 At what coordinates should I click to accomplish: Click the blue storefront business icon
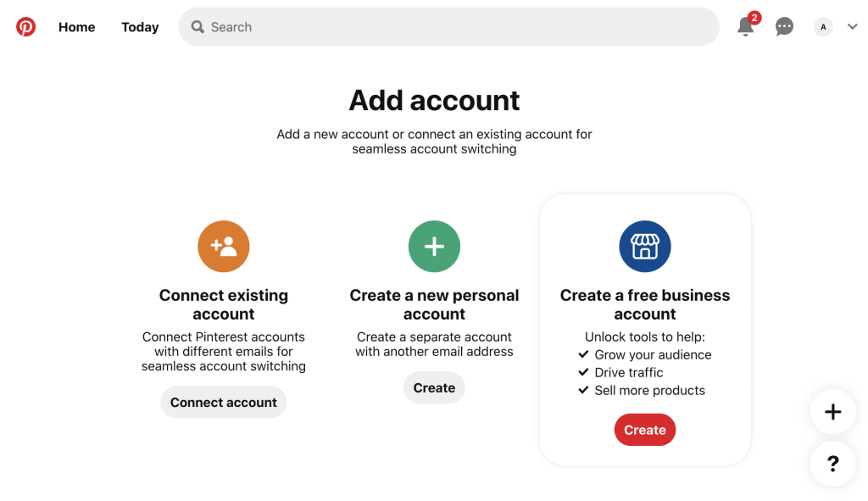644,246
